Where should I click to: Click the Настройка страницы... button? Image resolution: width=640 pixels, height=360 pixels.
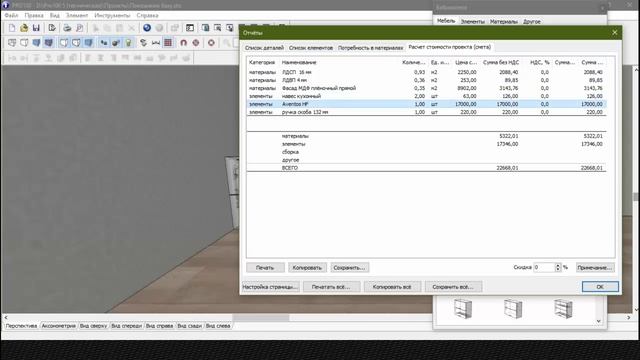click(x=270, y=287)
